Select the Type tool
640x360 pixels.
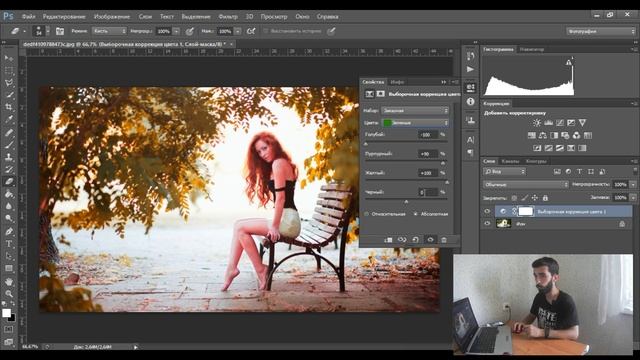click(x=9, y=244)
